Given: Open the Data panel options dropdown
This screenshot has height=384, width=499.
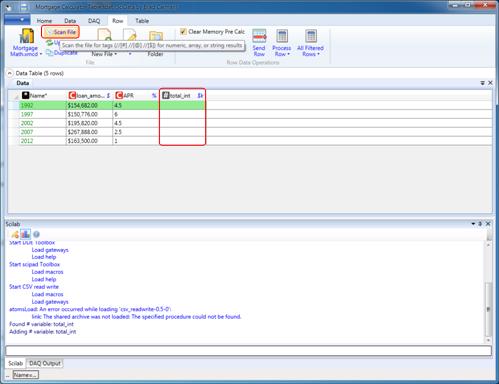Looking at the screenshot, I should 482,83.
